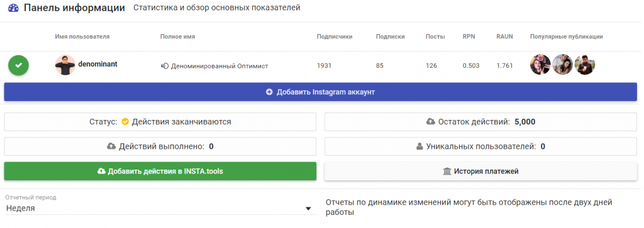Viewport: 644px width, 228px height.
Task: Click the Статистика и обзор основных показателей subtitle
Action: point(216,8)
